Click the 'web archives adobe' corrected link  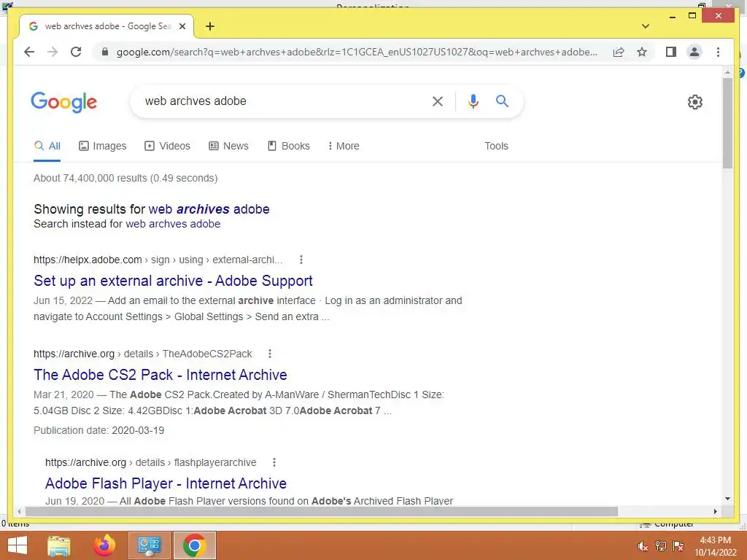(x=209, y=209)
